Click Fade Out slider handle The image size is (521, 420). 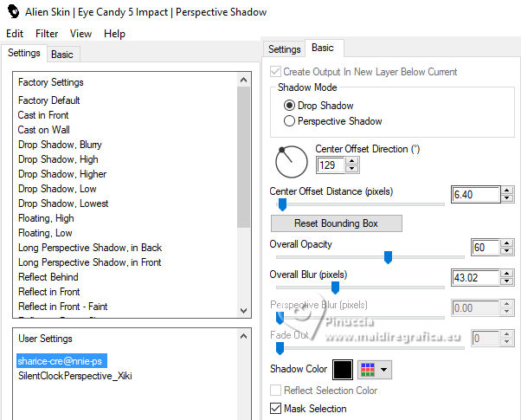coord(280,348)
